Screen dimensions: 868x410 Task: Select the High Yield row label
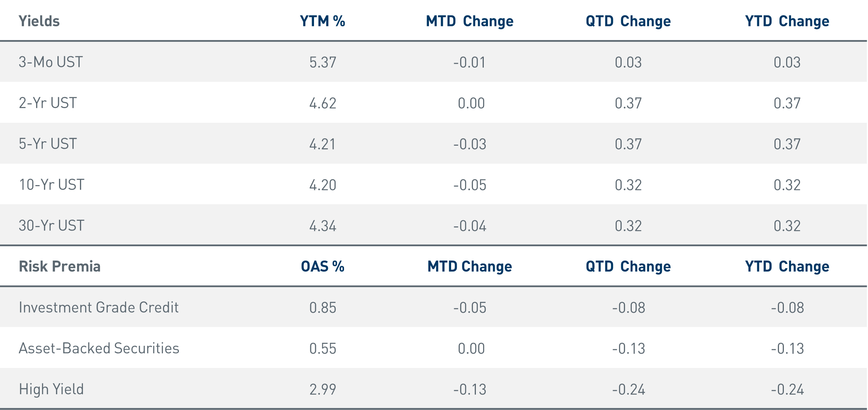pos(51,389)
